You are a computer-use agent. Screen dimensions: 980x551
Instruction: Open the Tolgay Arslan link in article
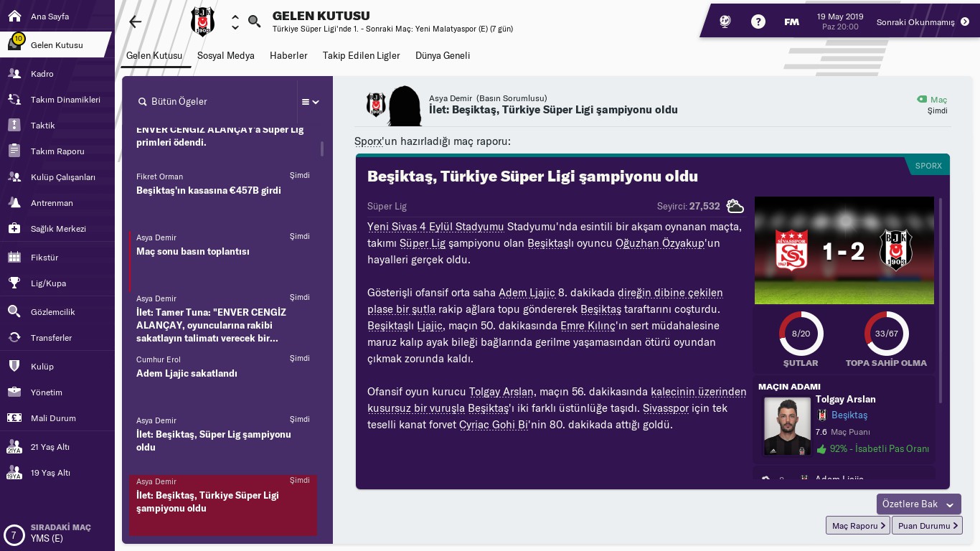(x=501, y=392)
